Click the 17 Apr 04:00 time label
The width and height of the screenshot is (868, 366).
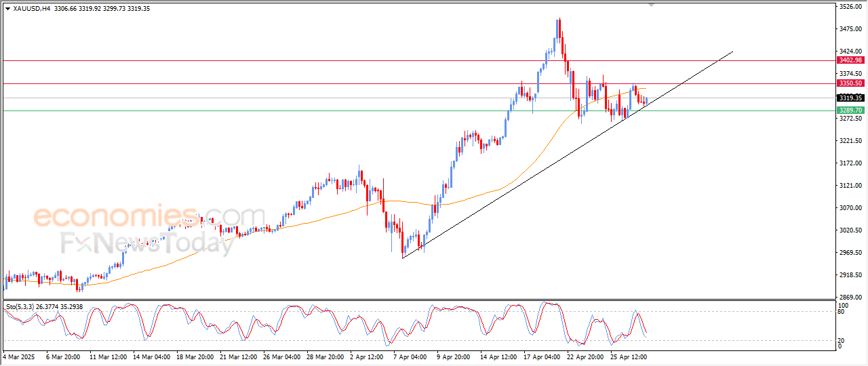point(542,357)
